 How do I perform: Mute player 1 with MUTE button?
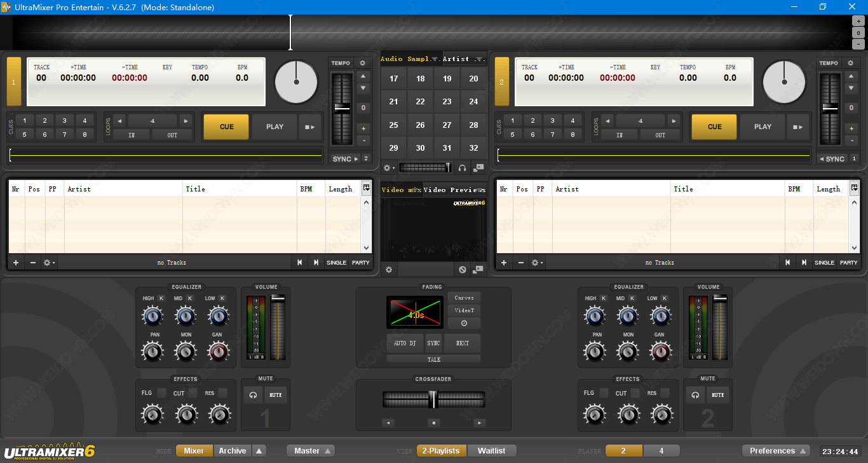[276, 395]
